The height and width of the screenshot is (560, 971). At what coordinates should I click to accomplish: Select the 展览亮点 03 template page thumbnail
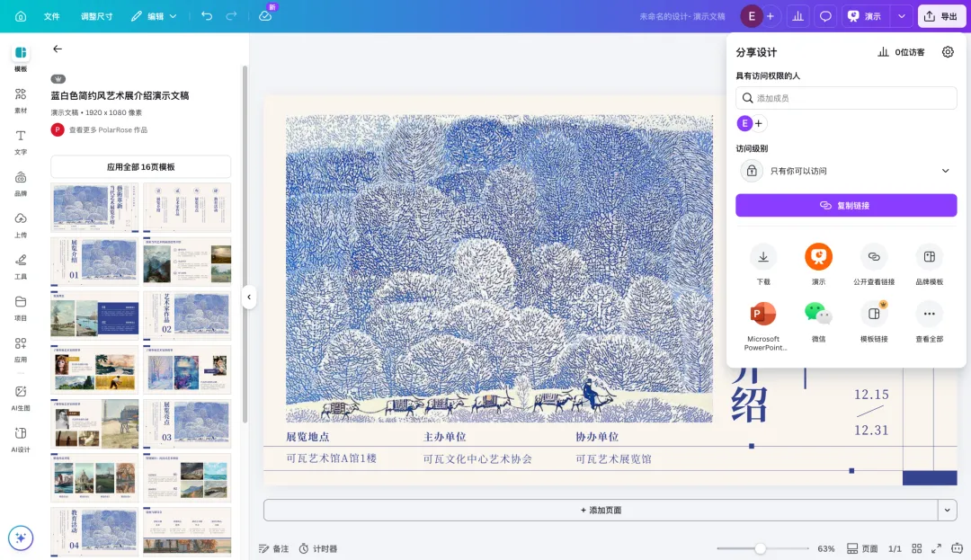187,423
